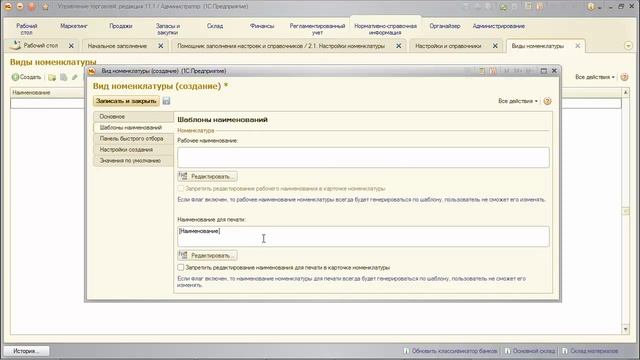Screen dimensions: 640x360
Task: Click the list scrollbar down arrow
Action: coord(626,329)
